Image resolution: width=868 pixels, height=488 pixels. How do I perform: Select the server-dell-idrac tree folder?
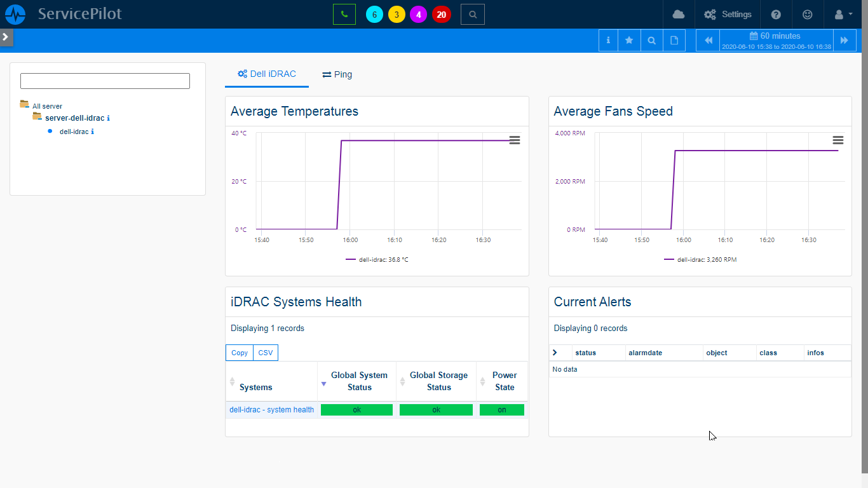click(x=74, y=118)
